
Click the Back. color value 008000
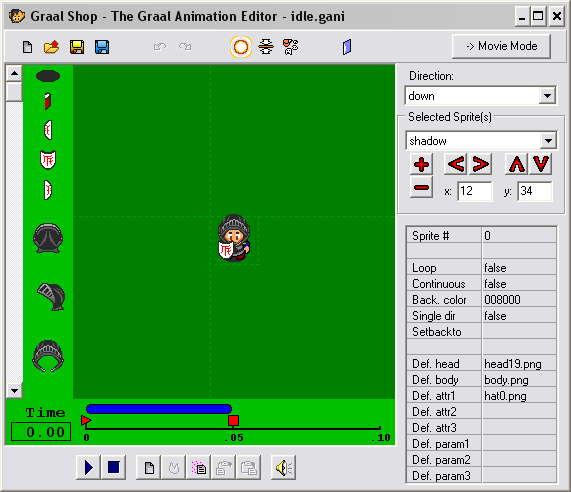[519, 300]
